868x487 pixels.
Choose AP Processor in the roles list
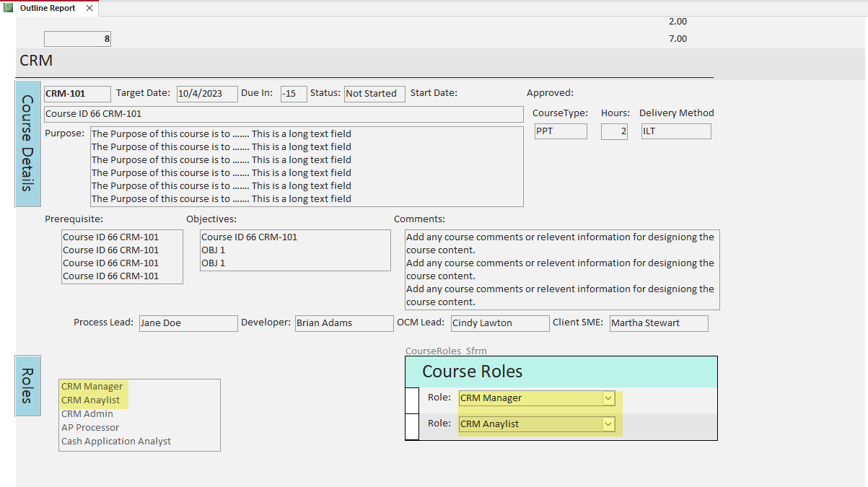[x=90, y=428]
